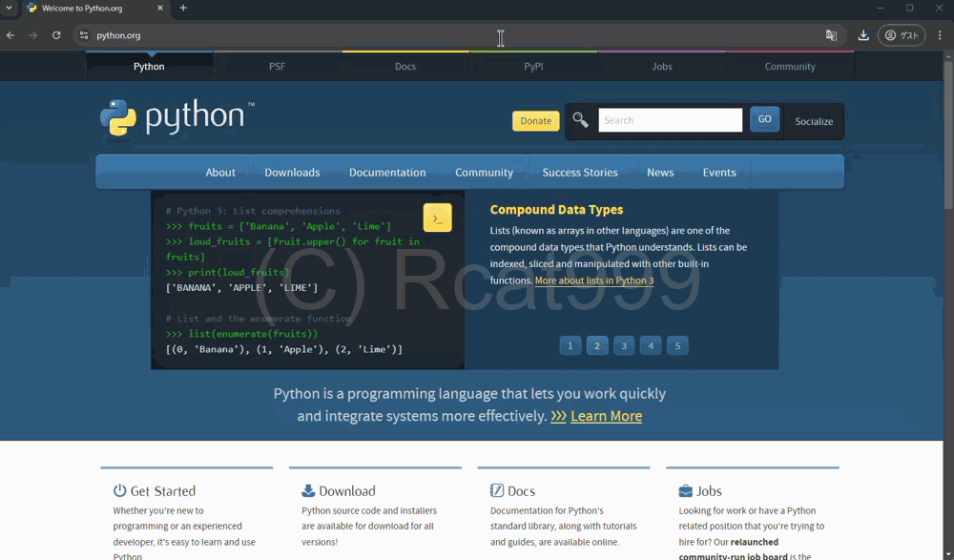Image resolution: width=954 pixels, height=560 pixels.
Task: Select slide 5 in the carousel
Action: tap(677, 345)
